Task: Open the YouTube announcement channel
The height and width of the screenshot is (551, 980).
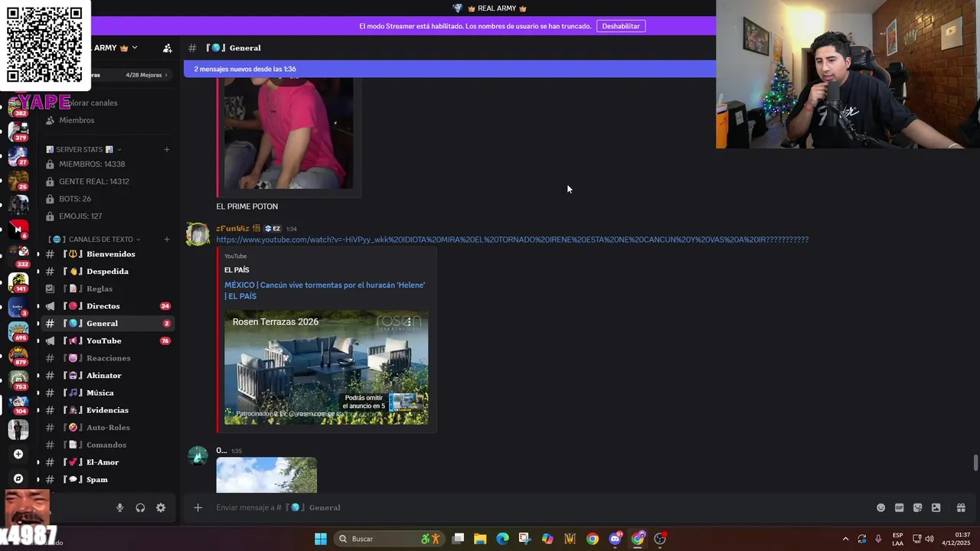Action: click(x=106, y=341)
